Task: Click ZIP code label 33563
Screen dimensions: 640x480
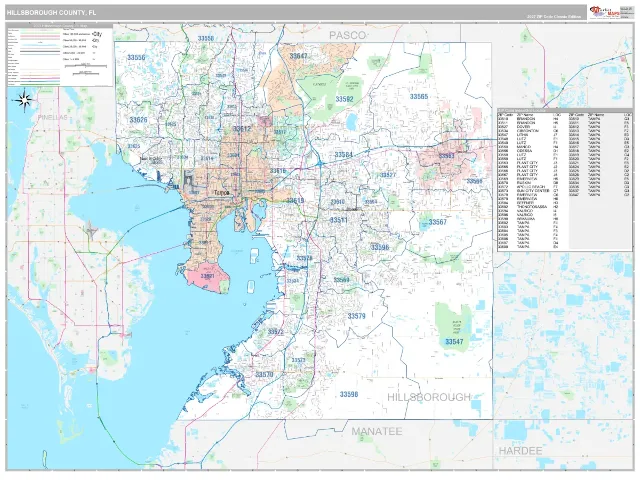Action: 447,156
